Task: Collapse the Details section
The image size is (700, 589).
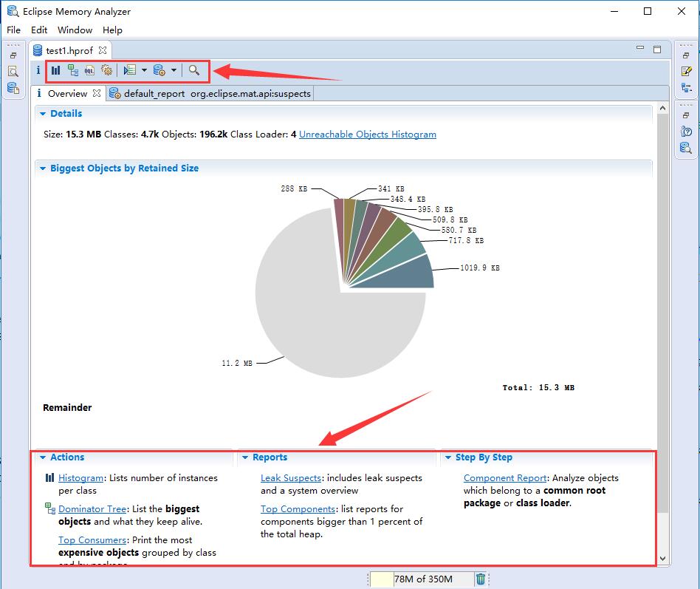Action: coord(43,114)
